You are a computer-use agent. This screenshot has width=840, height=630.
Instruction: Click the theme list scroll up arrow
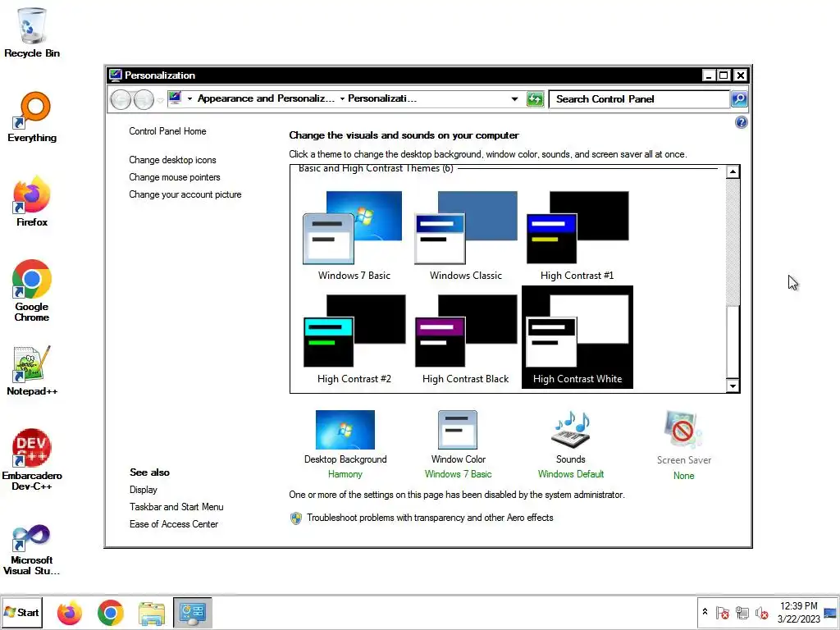pyautogui.click(x=733, y=172)
